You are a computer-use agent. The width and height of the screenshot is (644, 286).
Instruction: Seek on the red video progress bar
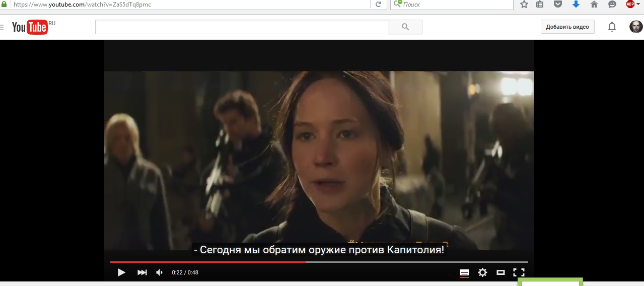pyautogui.click(x=319, y=262)
